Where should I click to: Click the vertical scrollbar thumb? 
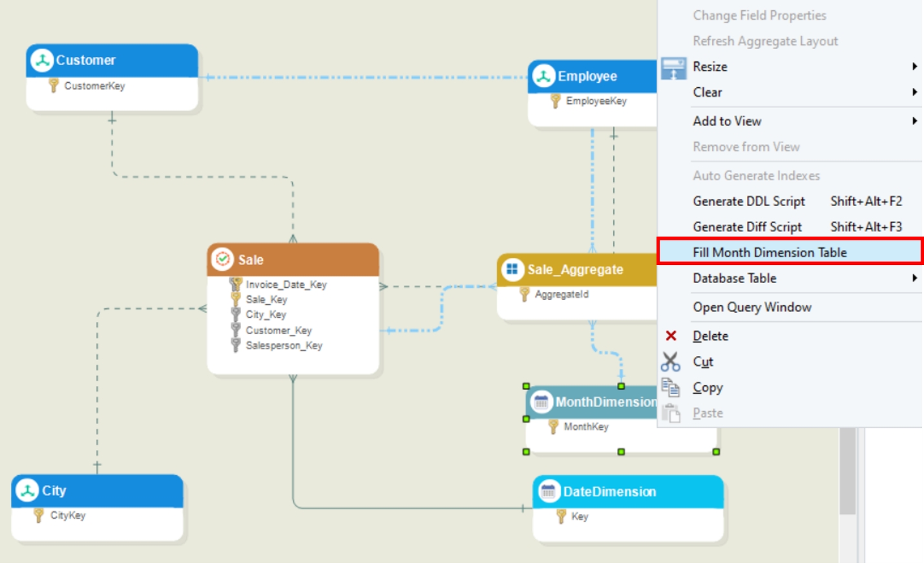(848, 471)
